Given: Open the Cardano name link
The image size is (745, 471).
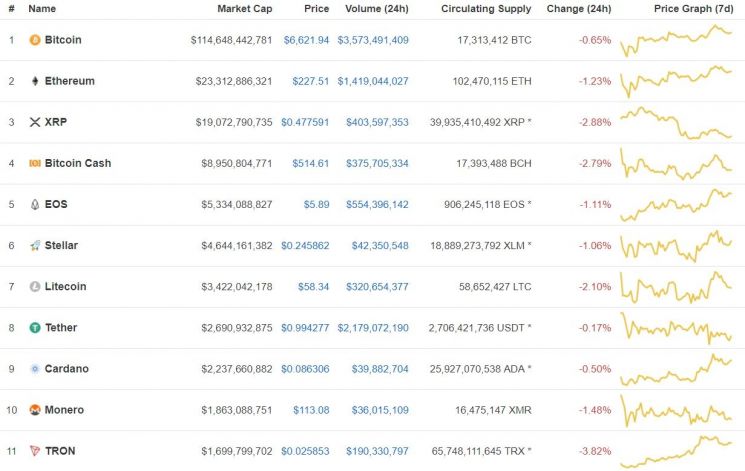Looking at the screenshot, I should [66, 368].
